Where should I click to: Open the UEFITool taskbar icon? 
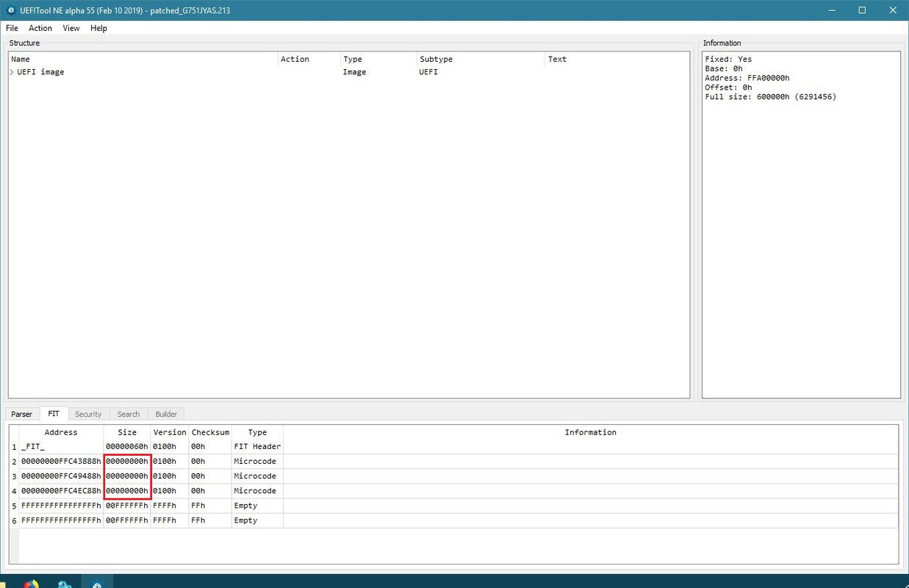pos(96,583)
